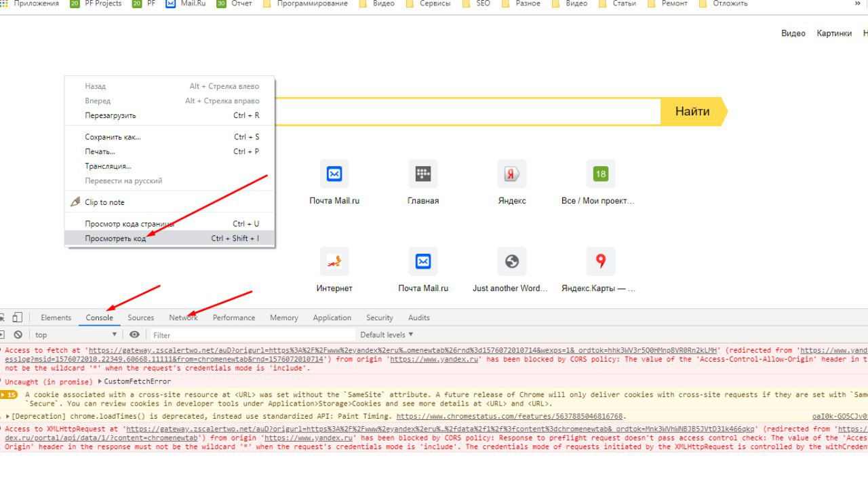The width and height of the screenshot is (868, 477).
Task: Open the Все / Мои проекты tile icon
Action: [x=600, y=174]
